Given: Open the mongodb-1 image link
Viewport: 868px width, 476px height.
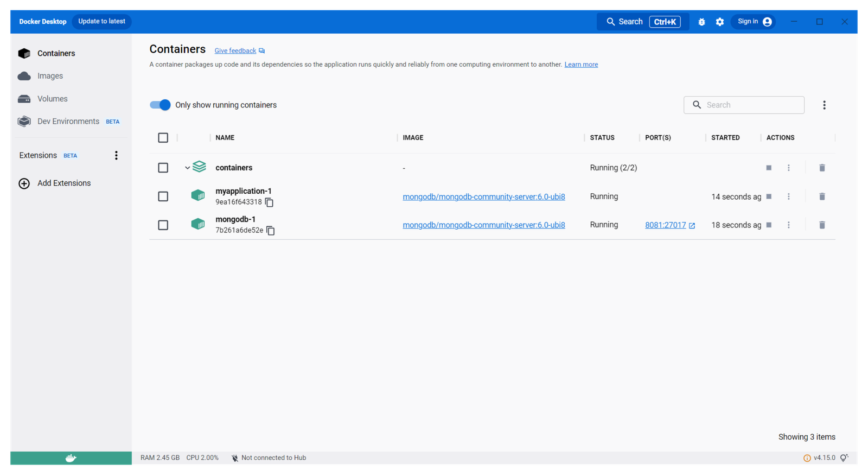Looking at the screenshot, I should pyautogui.click(x=484, y=225).
